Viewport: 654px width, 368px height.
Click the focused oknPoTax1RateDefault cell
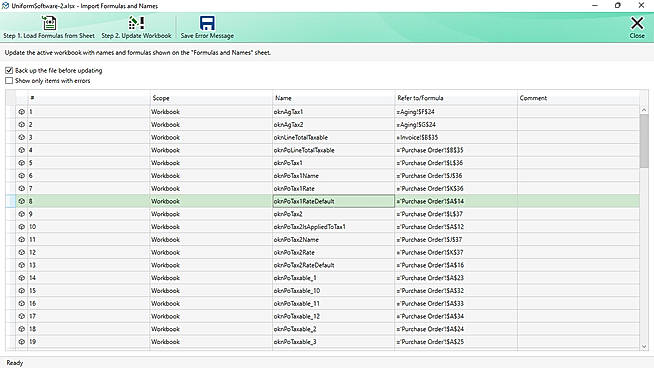pos(334,201)
